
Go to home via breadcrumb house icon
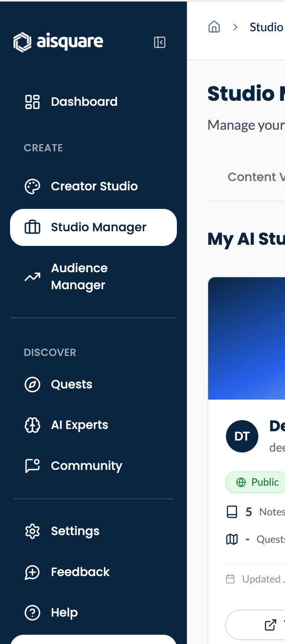[x=214, y=27]
